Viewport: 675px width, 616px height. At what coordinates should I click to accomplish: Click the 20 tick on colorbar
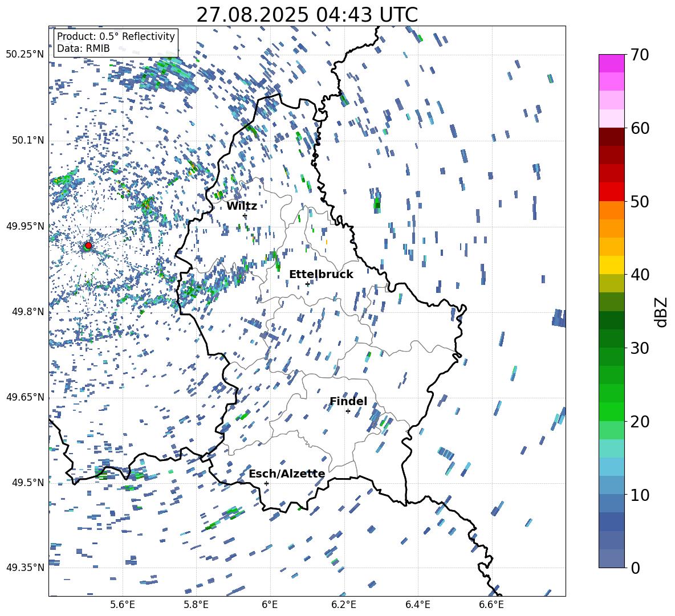[639, 421]
